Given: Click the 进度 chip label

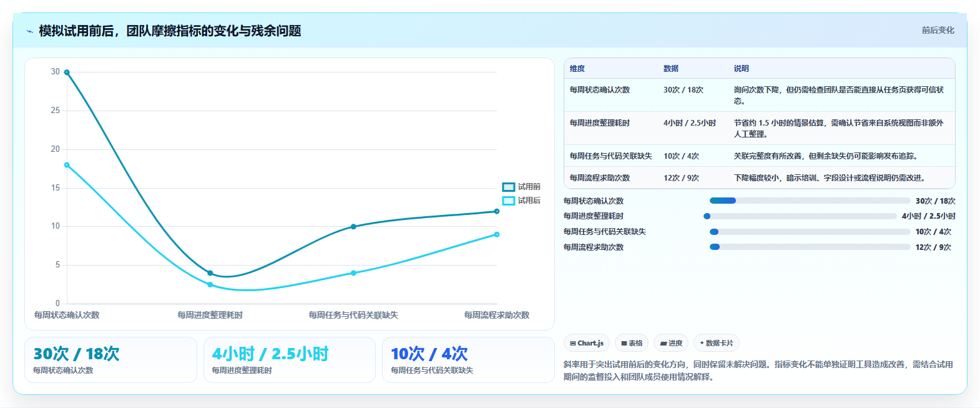Looking at the screenshot, I should [x=675, y=343].
